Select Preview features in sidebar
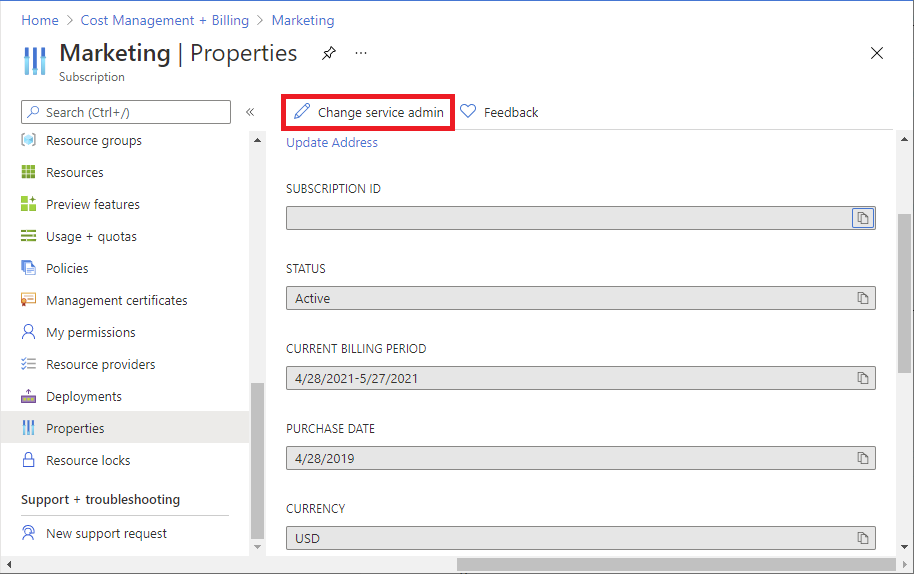The height and width of the screenshot is (574, 914). tap(92, 205)
